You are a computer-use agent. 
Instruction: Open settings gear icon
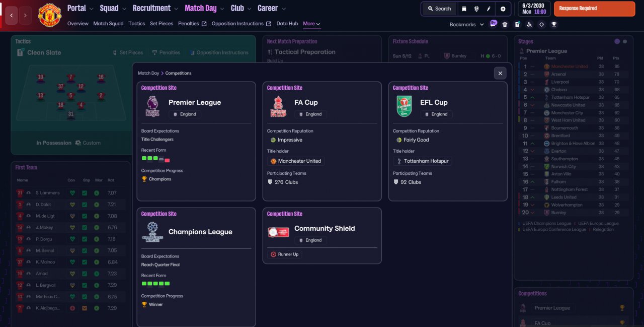click(x=503, y=9)
